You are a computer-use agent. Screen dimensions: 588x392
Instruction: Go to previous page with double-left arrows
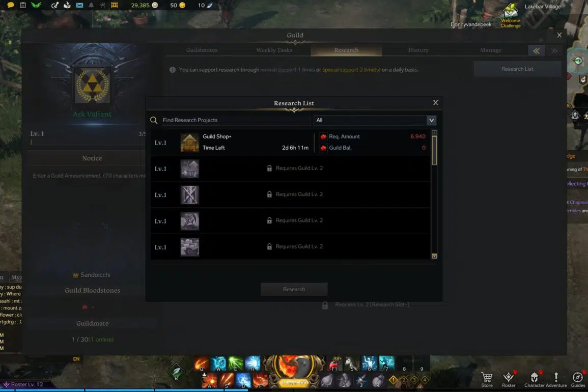coord(536,50)
